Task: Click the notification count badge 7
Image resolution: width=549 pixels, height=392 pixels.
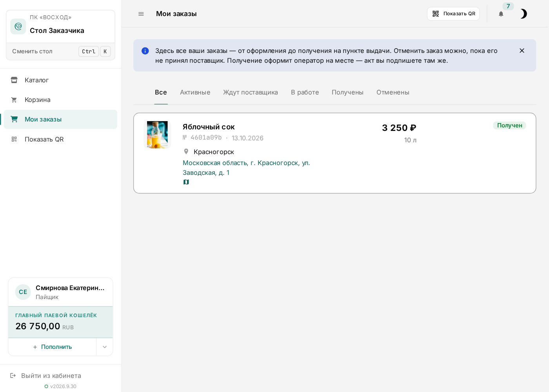Action: pos(508,6)
